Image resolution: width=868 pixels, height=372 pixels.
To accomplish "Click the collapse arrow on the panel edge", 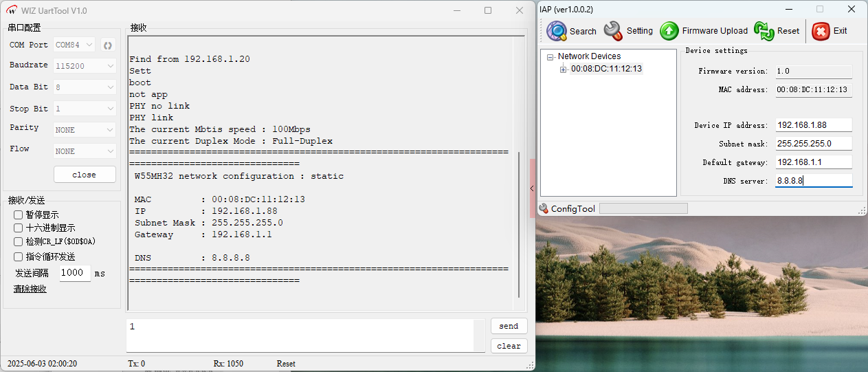I will point(531,188).
